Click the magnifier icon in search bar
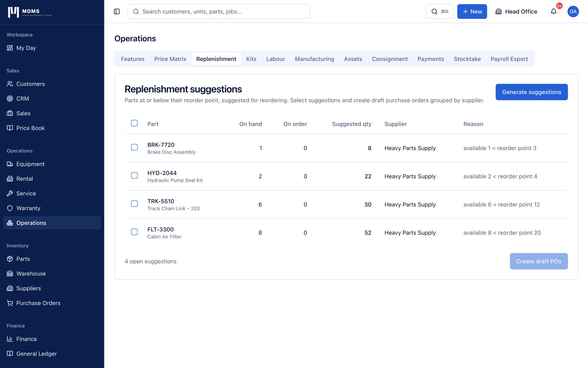Viewport: 588px width, 368px height. tap(136, 11)
